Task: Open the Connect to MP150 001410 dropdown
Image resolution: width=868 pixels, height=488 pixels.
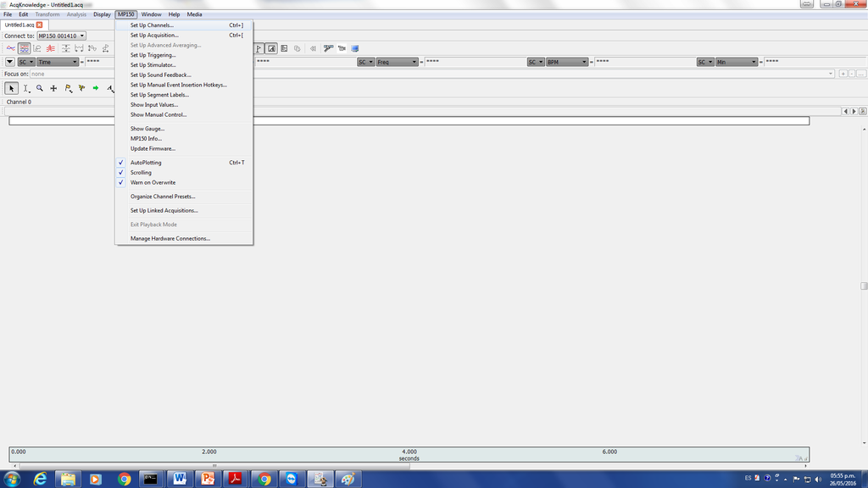Action: (x=61, y=36)
